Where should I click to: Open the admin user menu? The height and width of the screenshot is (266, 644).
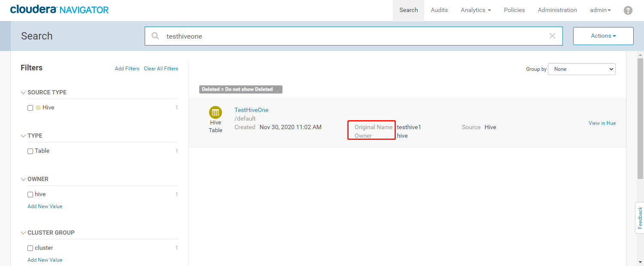[x=600, y=10]
